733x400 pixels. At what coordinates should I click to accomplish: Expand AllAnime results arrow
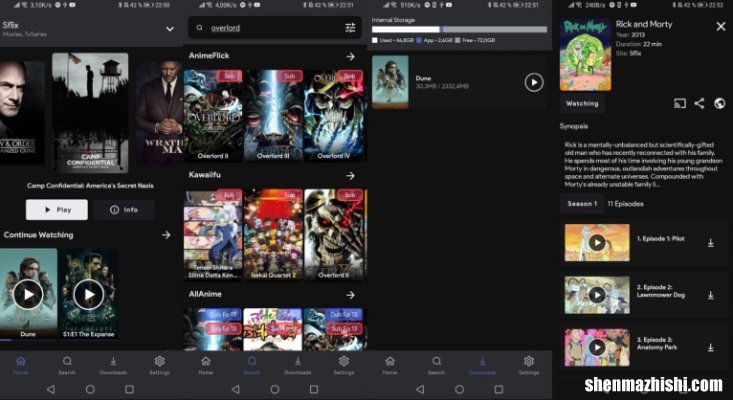tap(350, 295)
